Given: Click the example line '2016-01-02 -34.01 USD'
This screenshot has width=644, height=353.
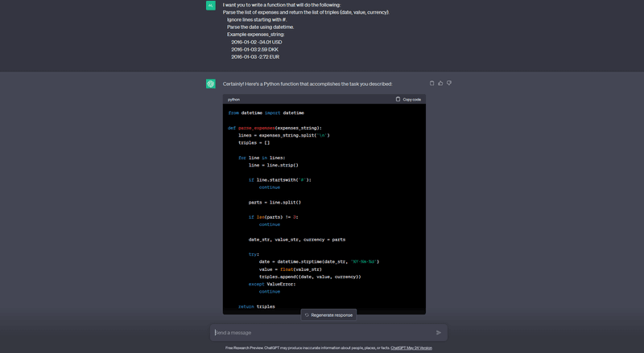Looking at the screenshot, I should pyautogui.click(x=257, y=42).
